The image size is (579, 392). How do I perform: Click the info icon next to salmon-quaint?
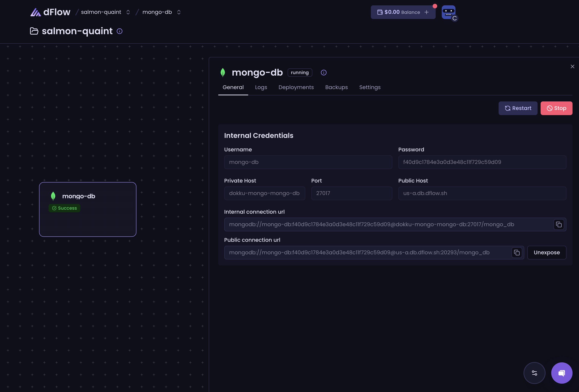click(120, 31)
